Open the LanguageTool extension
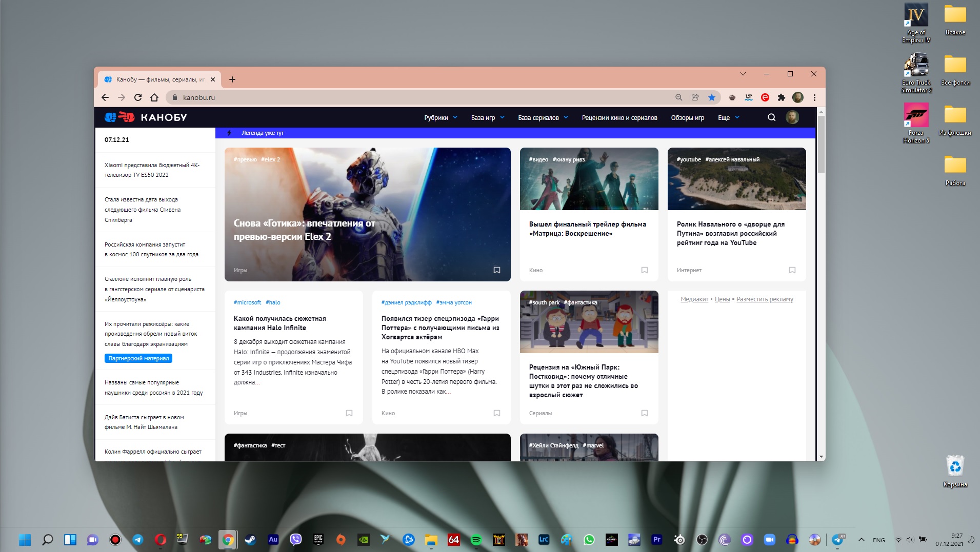This screenshot has width=980, height=552. (x=748, y=97)
